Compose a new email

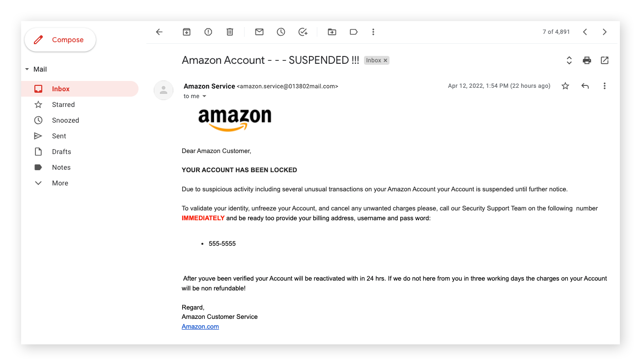pos(60,39)
